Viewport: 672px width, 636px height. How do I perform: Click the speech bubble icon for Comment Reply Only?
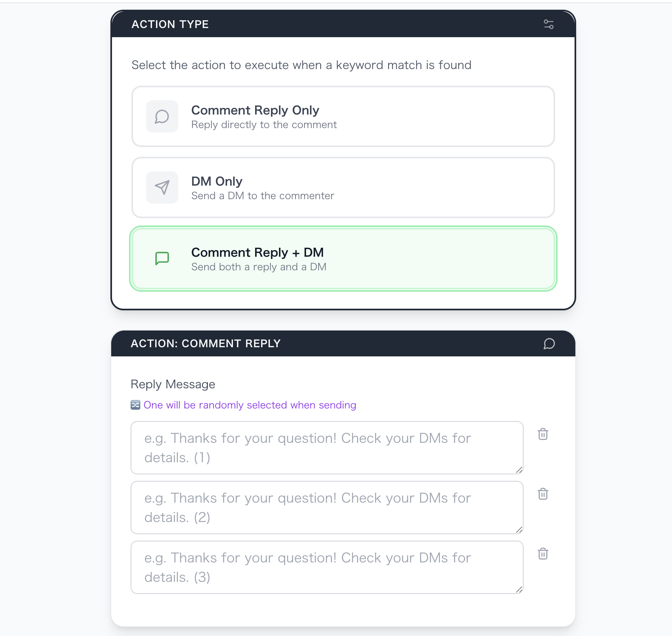tap(162, 117)
